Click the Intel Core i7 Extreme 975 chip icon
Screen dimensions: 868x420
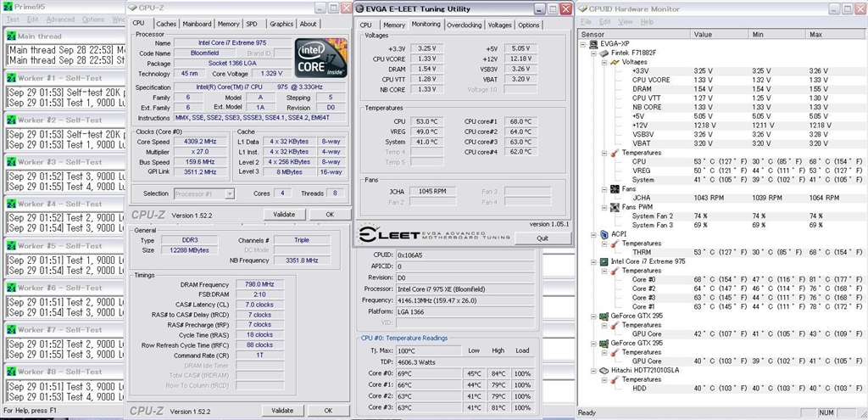coord(604,261)
